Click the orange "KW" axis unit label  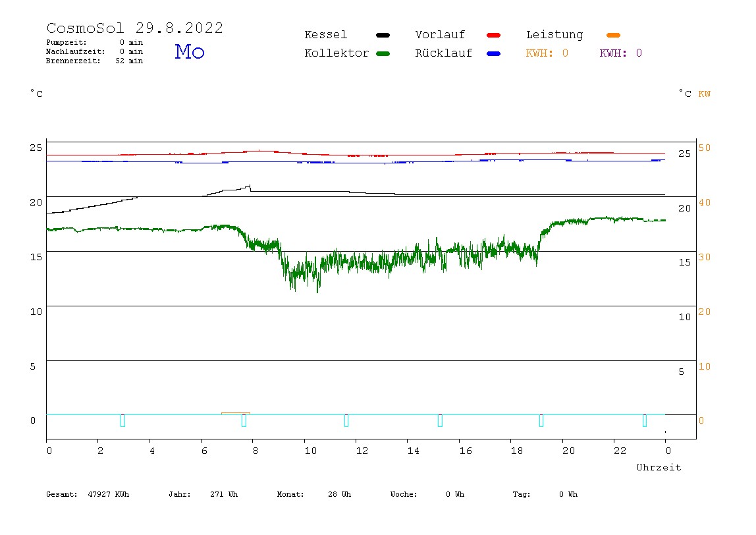(x=705, y=94)
